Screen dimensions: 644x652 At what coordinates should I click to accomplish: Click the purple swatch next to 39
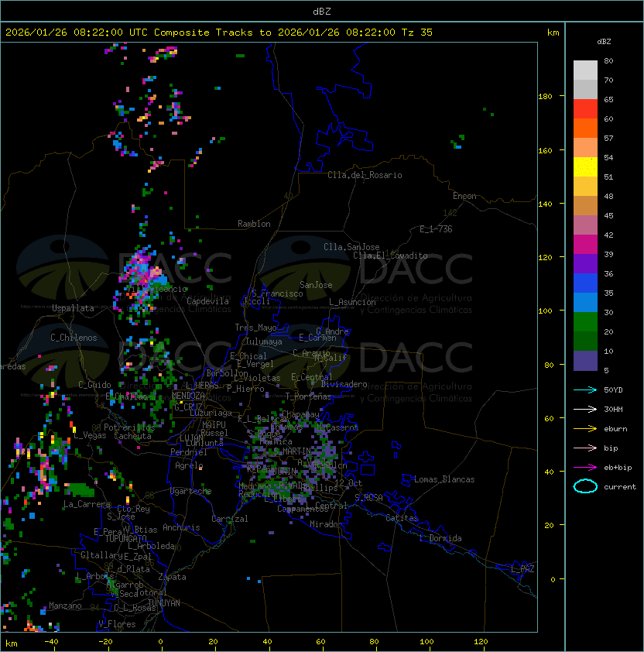(585, 263)
